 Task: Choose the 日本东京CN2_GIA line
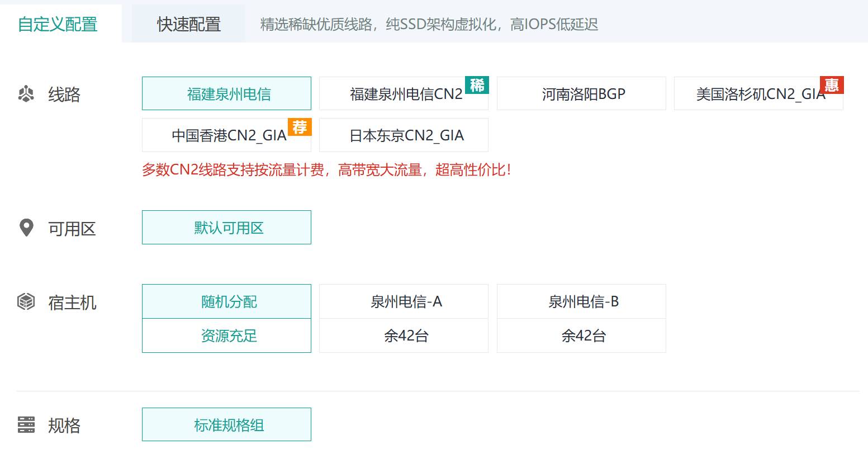tap(404, 135)
